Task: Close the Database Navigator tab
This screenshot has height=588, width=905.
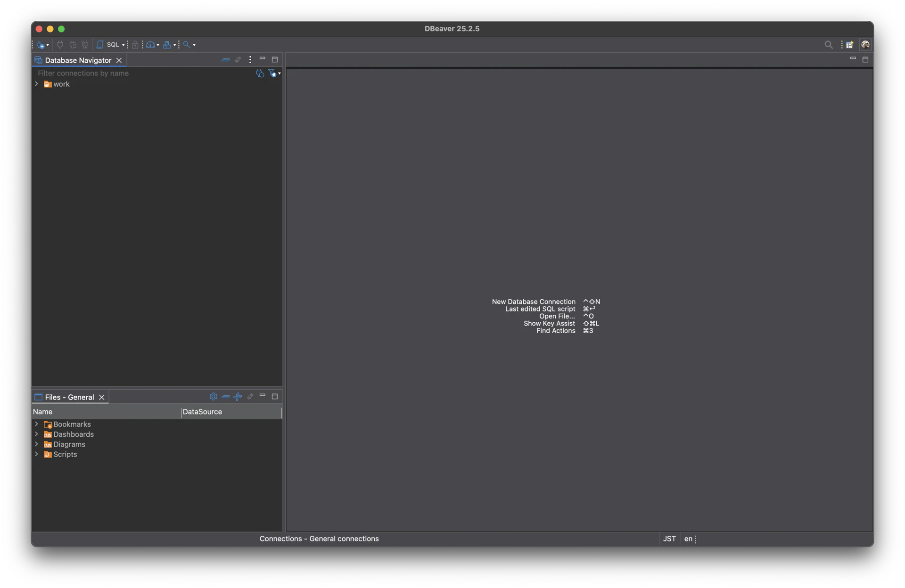Action: point(119,60)
